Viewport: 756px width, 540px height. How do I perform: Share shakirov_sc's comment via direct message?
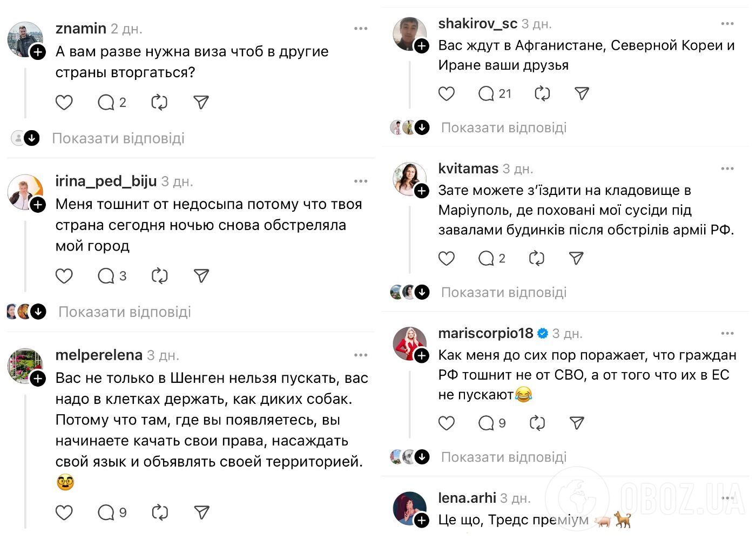coord(581,93)
